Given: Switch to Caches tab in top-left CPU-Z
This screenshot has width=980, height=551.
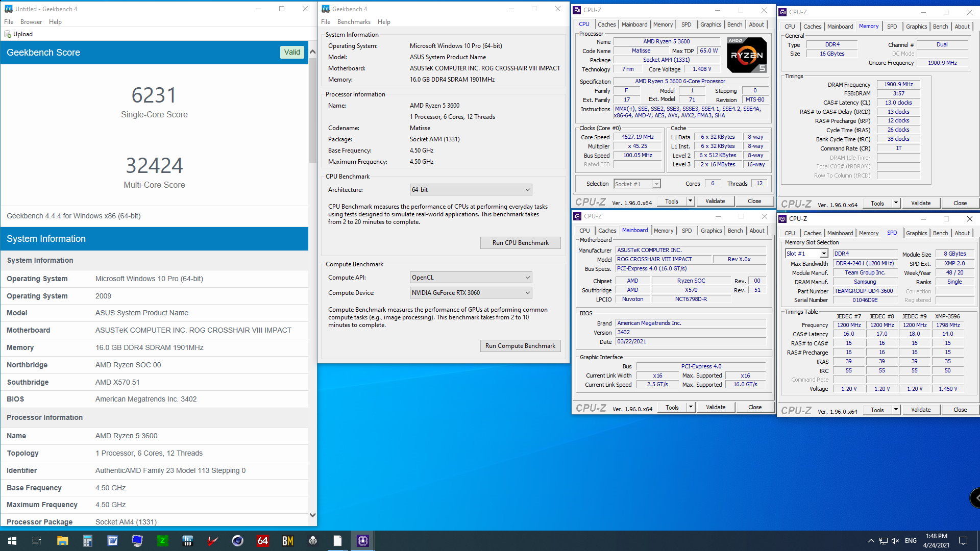Looking at the screenshot, I should click(606, 24).
